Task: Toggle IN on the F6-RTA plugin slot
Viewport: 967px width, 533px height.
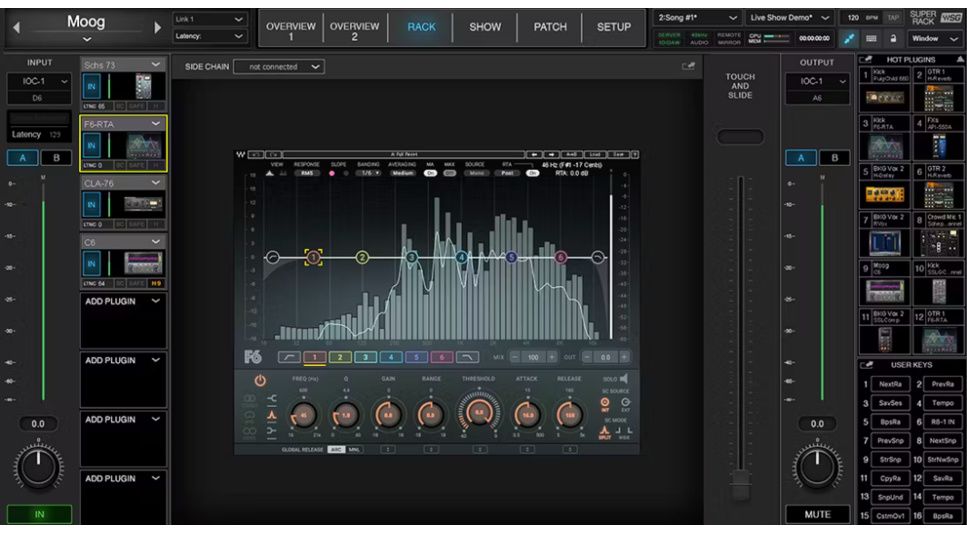Action: click(x=91, y=146)
